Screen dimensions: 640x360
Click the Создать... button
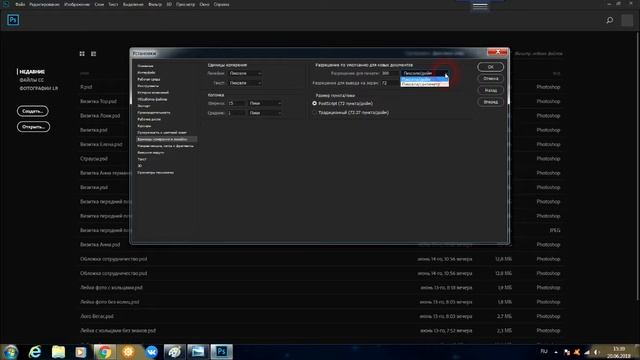click(33, 111)
